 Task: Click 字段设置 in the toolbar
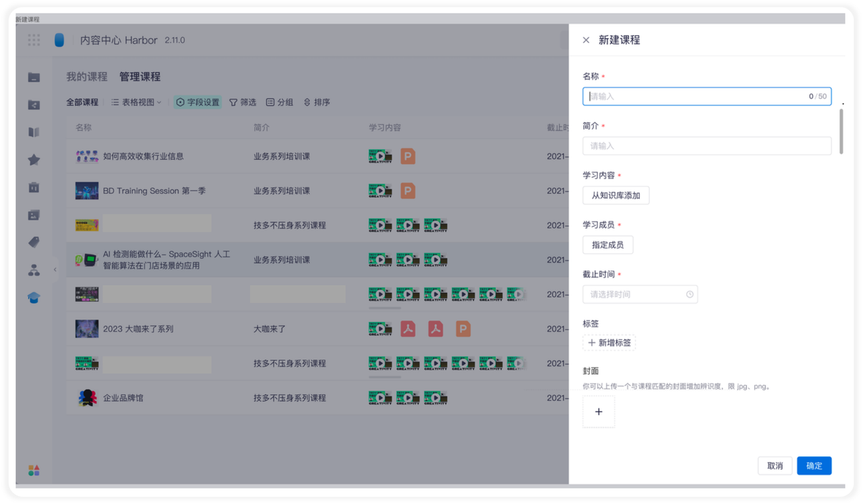[198, 102]
